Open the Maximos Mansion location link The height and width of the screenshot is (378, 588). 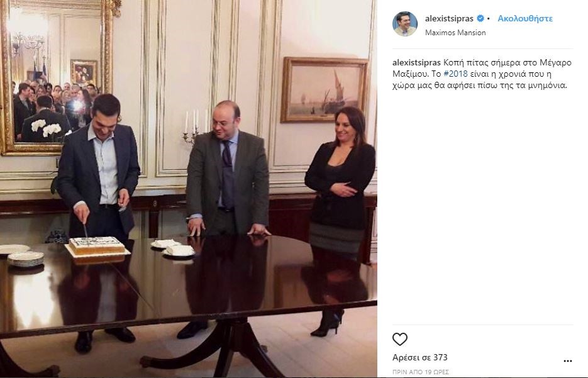(455, 33)
